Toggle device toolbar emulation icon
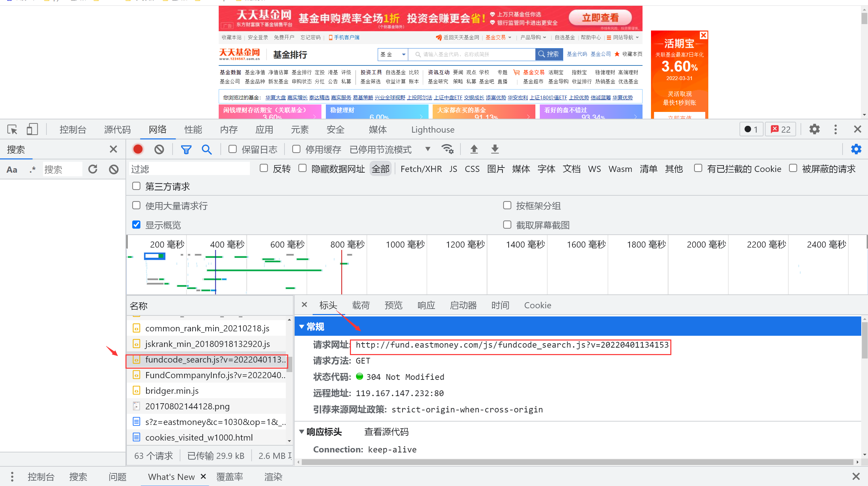This screenshot has width=868, height=486. coord(32,130)
